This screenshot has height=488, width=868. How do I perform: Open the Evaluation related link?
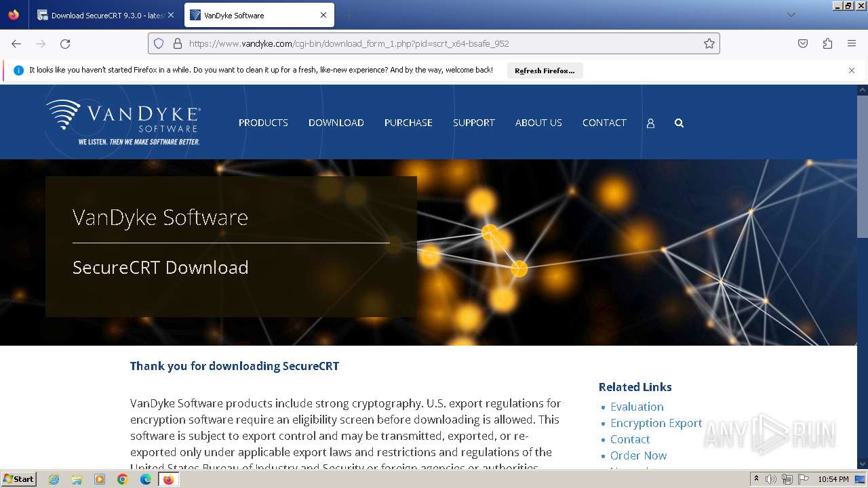[x=637, y=407]
